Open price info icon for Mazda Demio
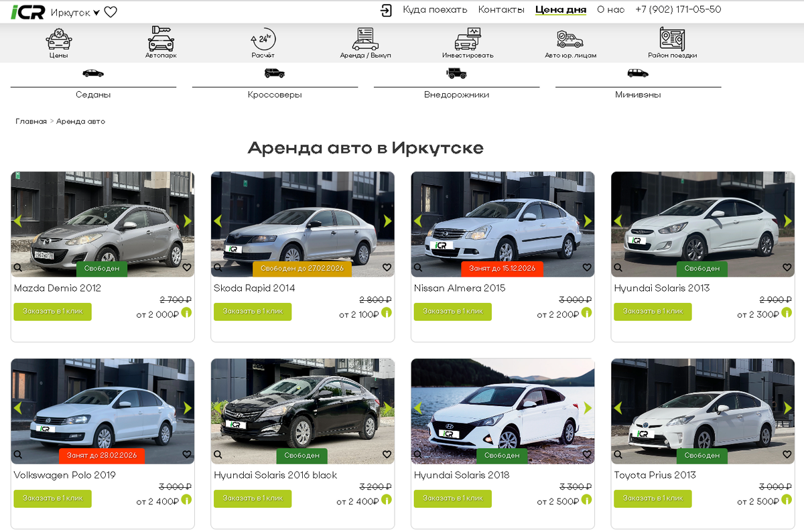This screenshot has height=532, width=804. click(186, 312)
